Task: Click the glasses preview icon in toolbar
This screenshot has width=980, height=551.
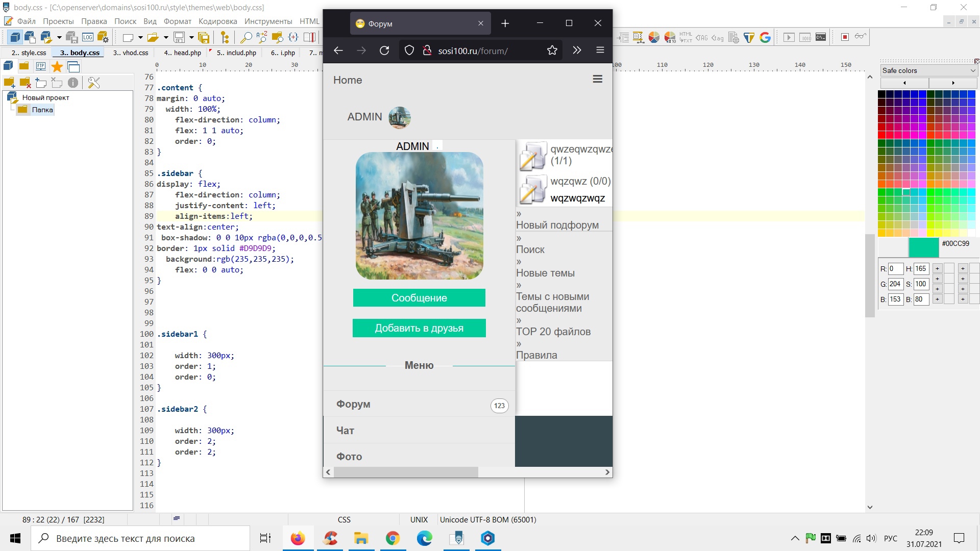Action: coord(861,36)
